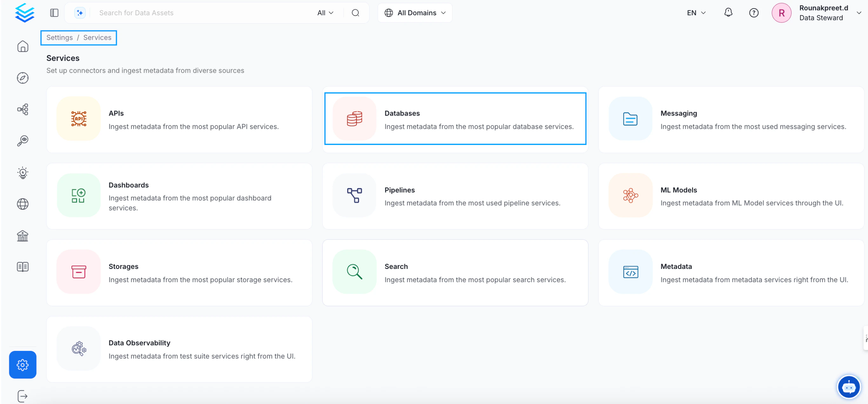Click the APIs chip icon
This screenshot has width=868, height=404.
pyautogui.click(x=78, y=119)
